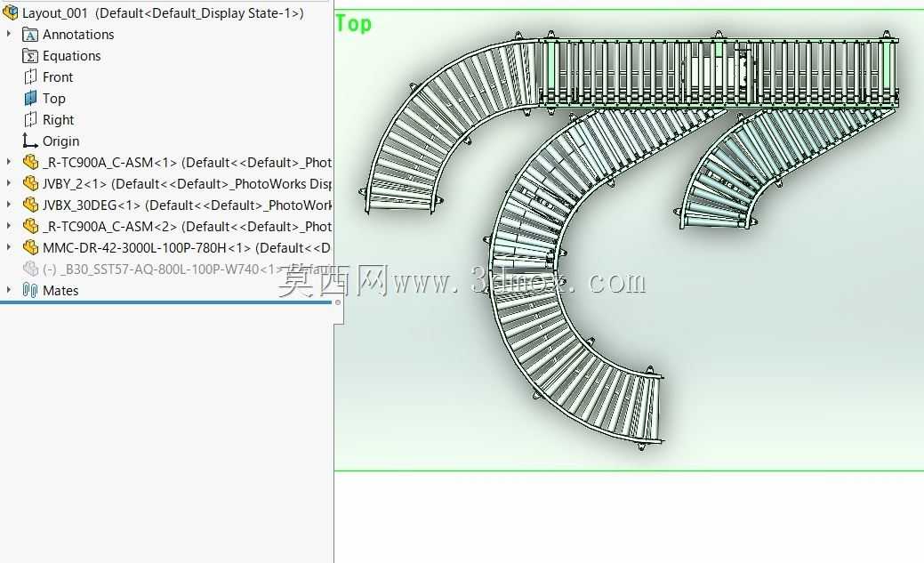The width and height of the screenshot is (924, 563).
Task: Select the JVBY_2<1> component name
Action: click(187, 183)
